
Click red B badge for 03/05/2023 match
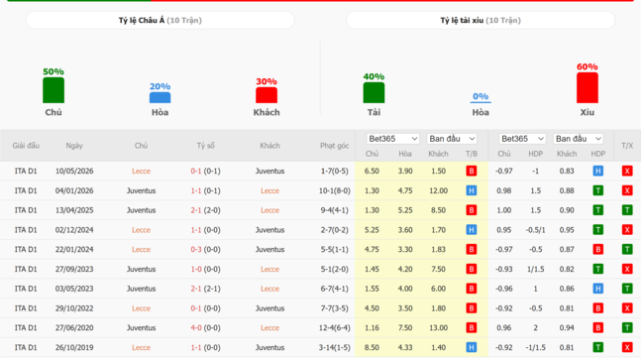pyautogui.click(x=472, y=289)
